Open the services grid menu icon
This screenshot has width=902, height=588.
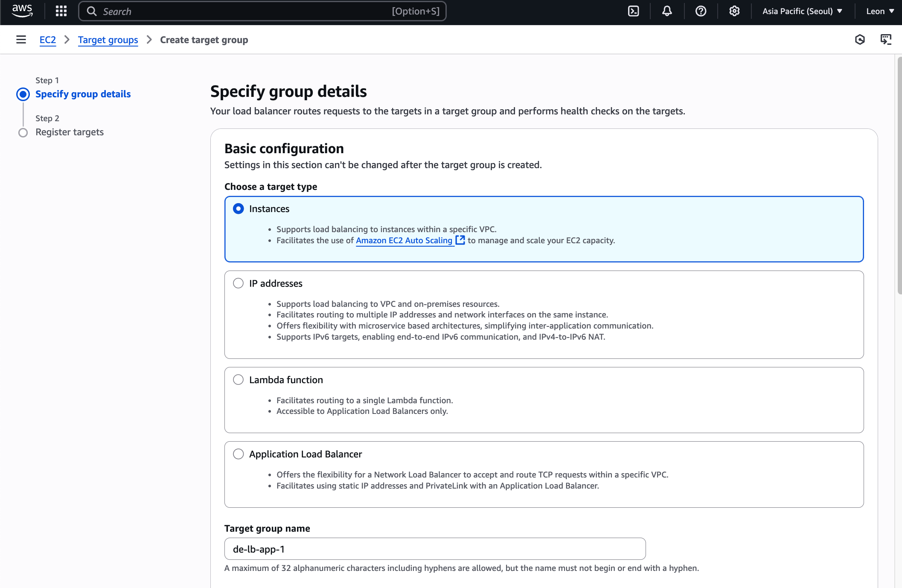61,11
